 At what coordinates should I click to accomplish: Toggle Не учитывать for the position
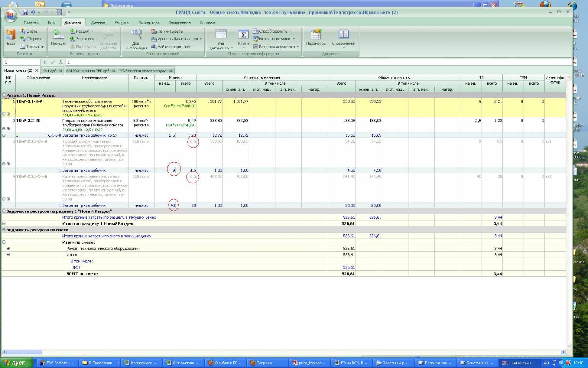(x=169, y=31)
